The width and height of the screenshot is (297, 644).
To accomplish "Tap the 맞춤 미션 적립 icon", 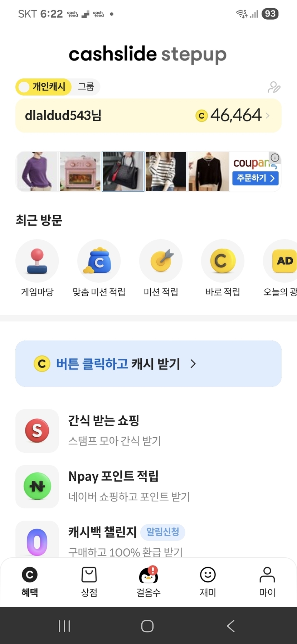I will (99, 261).
